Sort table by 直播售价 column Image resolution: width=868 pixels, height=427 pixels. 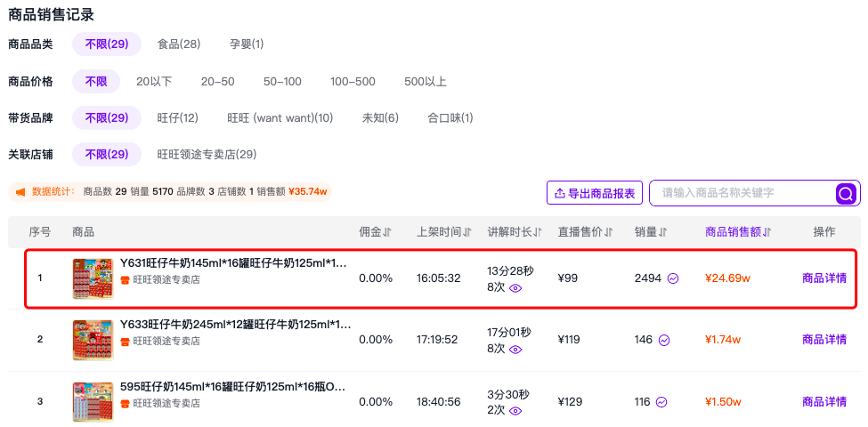pos(586,232)
